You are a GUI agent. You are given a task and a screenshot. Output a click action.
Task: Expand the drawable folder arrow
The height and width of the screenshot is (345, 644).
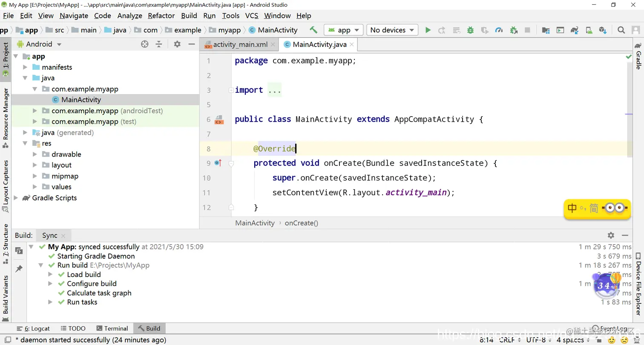[35, 154]
